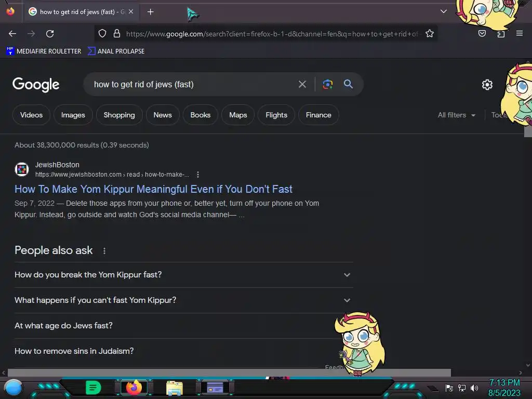
Task: Click the site security padlock icon
Action: click(117, 33)
